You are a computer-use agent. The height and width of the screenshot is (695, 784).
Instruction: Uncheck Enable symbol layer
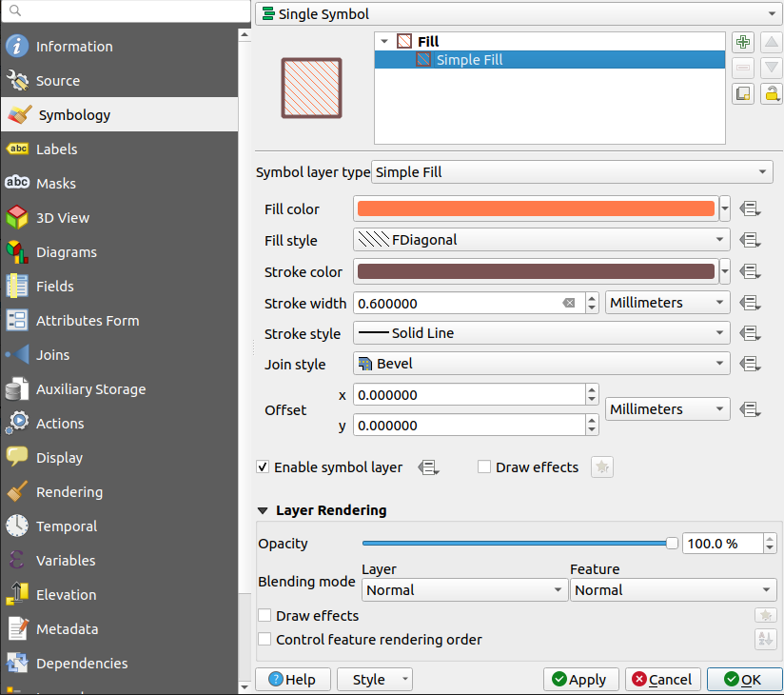pyautogui.click(x=263, y=467)
